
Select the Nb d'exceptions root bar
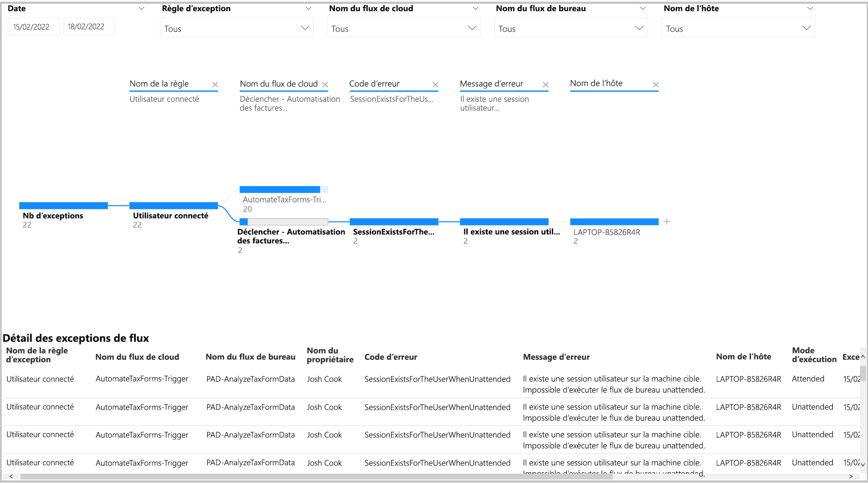(63, 206)
